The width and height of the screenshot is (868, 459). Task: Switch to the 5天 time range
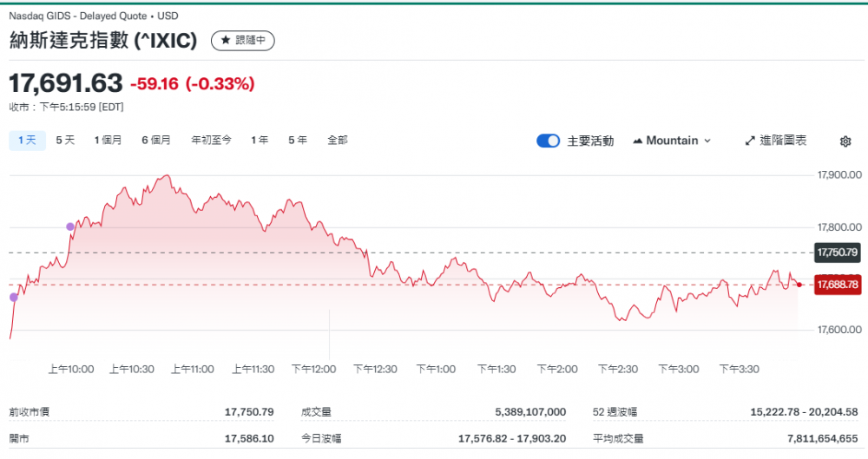65,140
